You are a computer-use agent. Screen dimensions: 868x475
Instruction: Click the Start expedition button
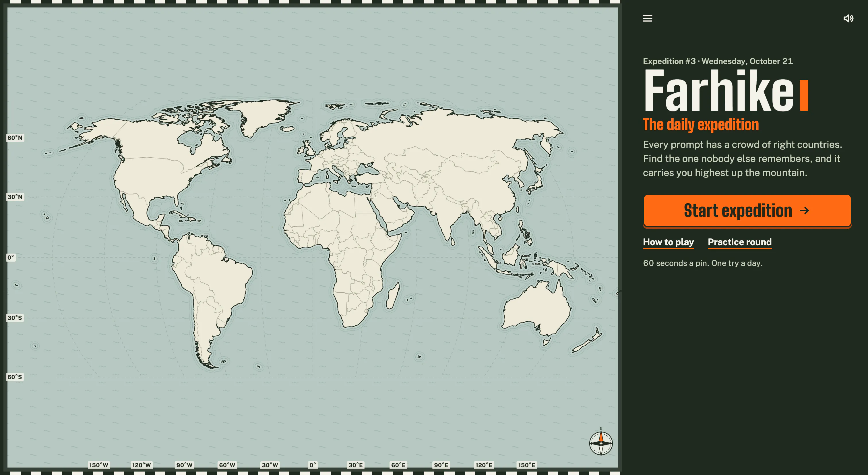(747, 211)
